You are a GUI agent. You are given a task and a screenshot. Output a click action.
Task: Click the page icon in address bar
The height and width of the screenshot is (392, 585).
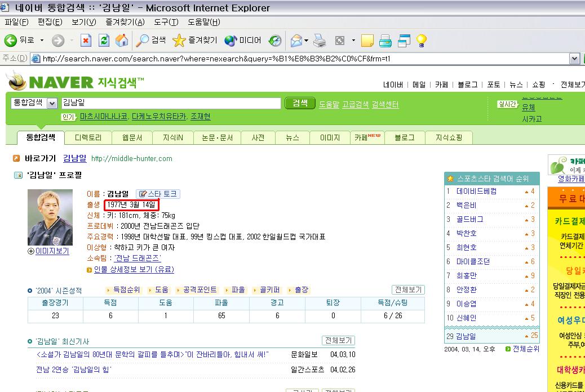click(x=36, y=59)
